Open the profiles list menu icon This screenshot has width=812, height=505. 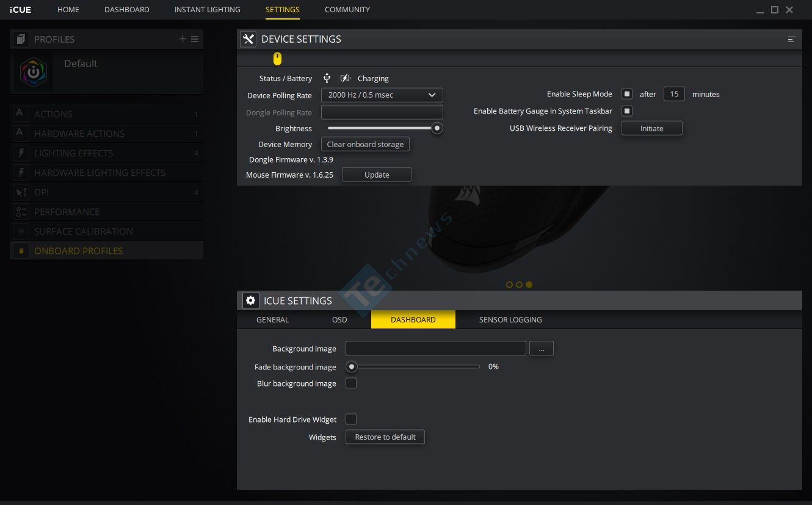pos(195,39)
